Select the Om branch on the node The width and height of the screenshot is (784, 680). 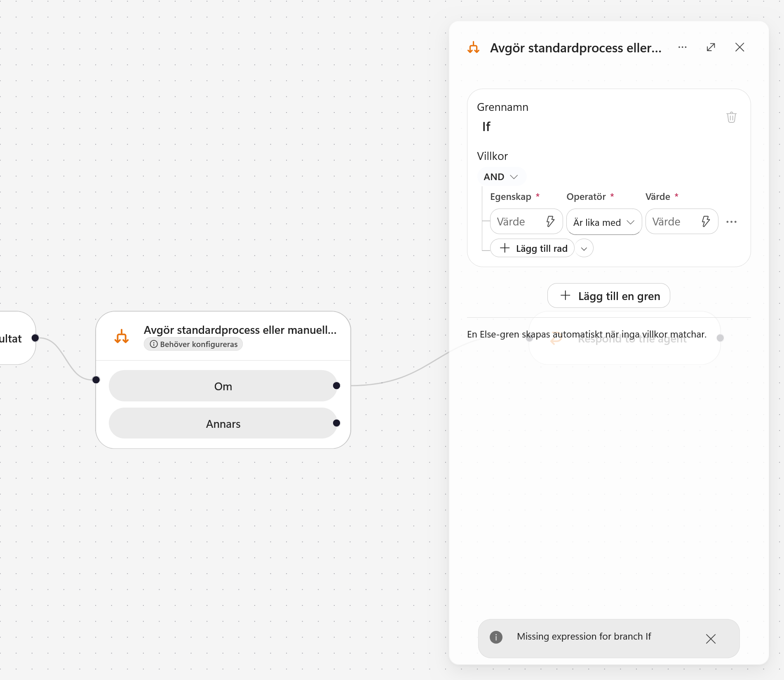tap(223, 386)
